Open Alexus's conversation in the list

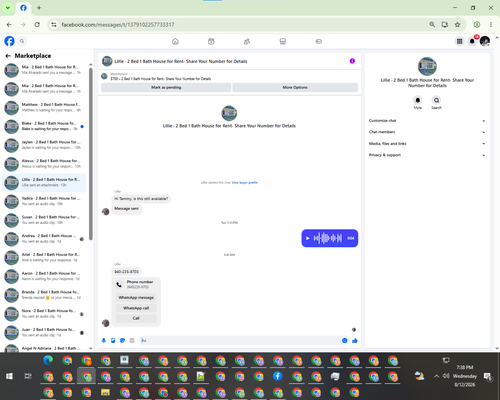(44, 164)
